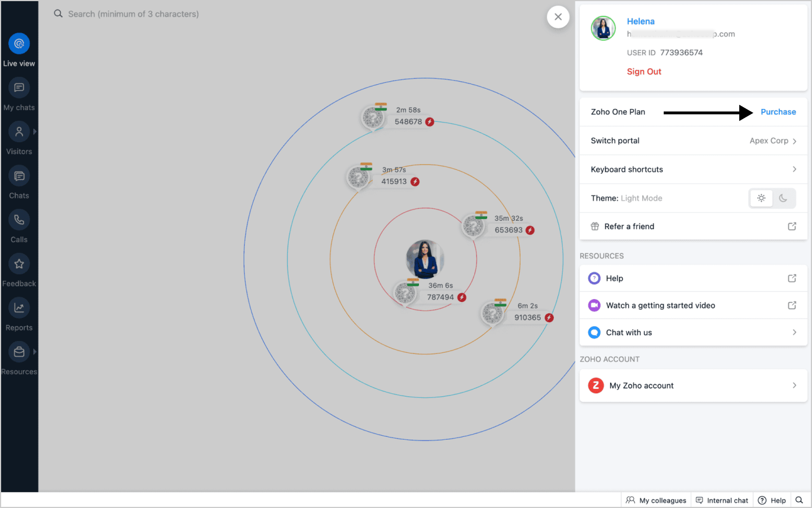Click the red bolt icon beside 653693
The height and width of the screenshot is (508, 812).
coord(530,230)
